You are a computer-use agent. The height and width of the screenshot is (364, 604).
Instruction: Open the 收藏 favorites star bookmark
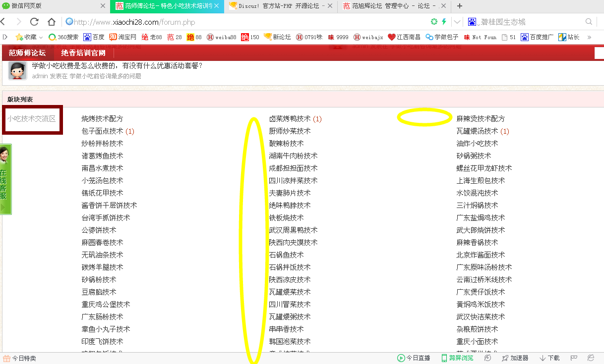tap(29, 37)
